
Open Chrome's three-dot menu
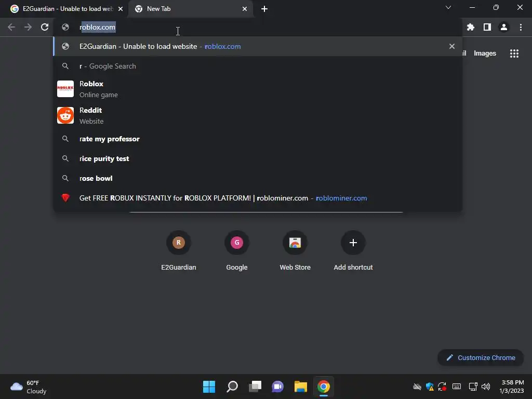521,27
